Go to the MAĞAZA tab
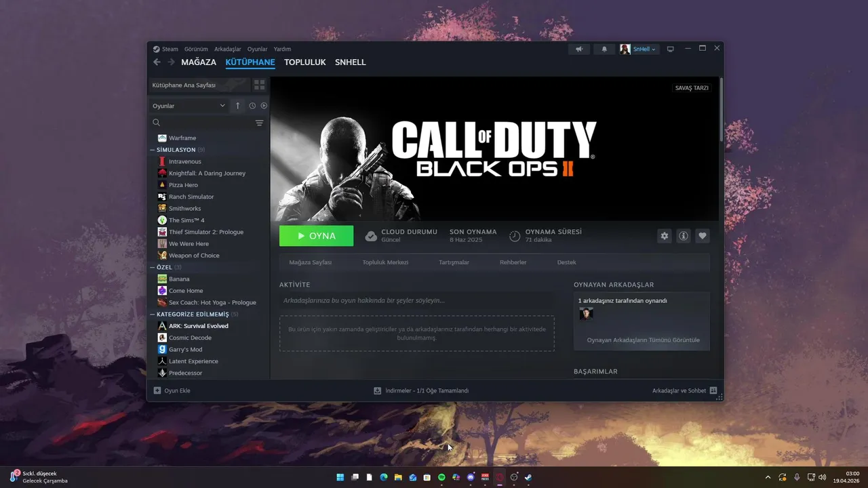This screenshot has width=868, height=488. 199,62
